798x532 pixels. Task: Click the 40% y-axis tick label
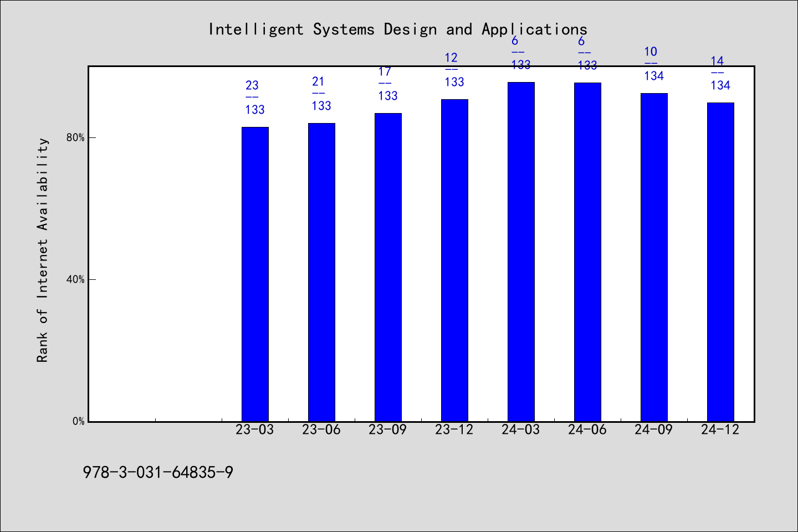click(76, 279)
